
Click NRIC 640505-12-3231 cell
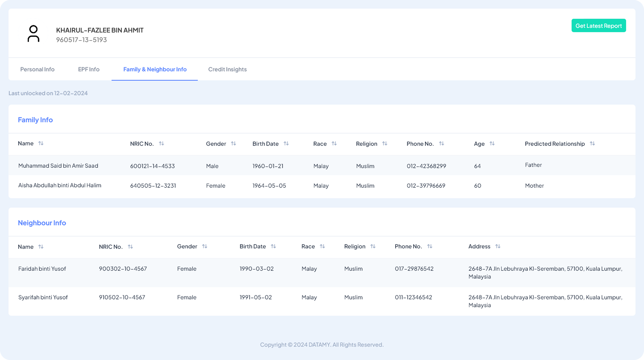click(153, 186)
